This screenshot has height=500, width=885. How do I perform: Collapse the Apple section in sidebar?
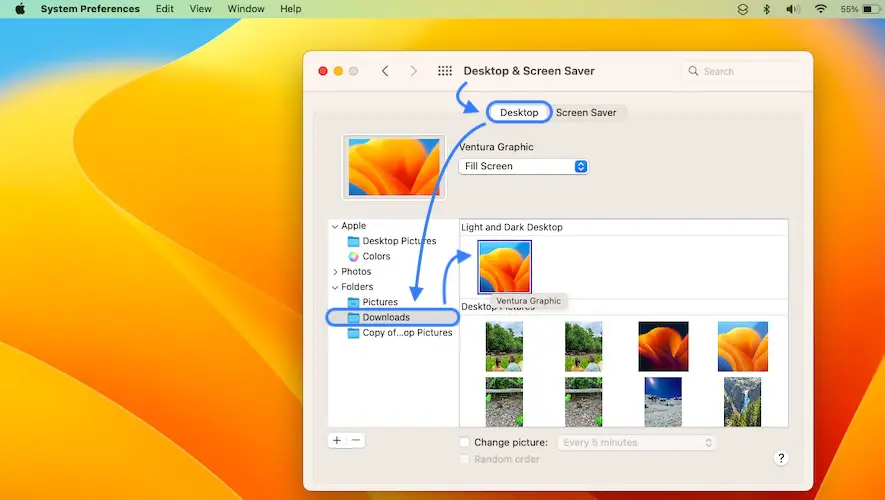click(x=335, y=226)
